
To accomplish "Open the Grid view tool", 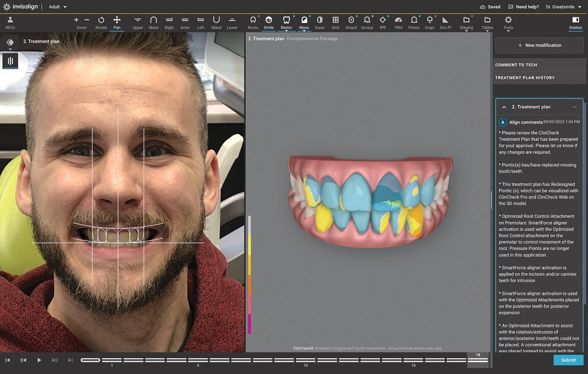I will tap(335, 22).
